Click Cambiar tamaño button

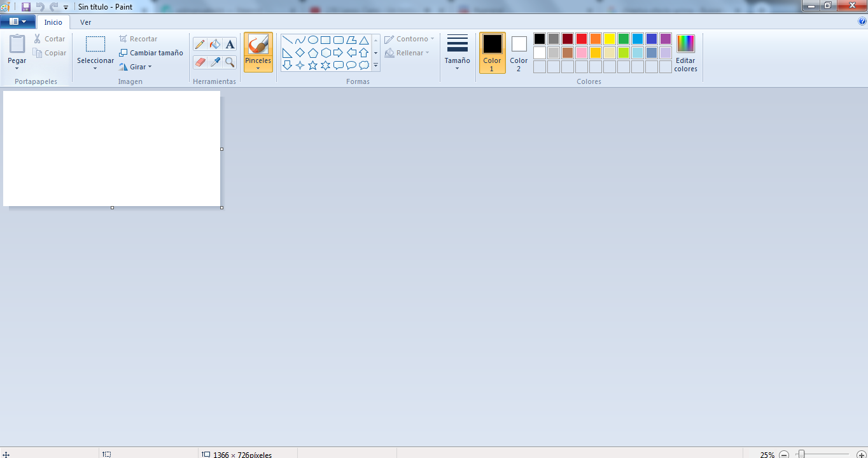(151, 53)
